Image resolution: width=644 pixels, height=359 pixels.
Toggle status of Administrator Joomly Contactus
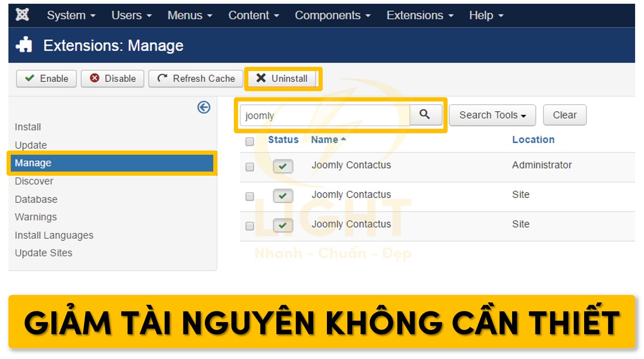(x=283, y=166)
